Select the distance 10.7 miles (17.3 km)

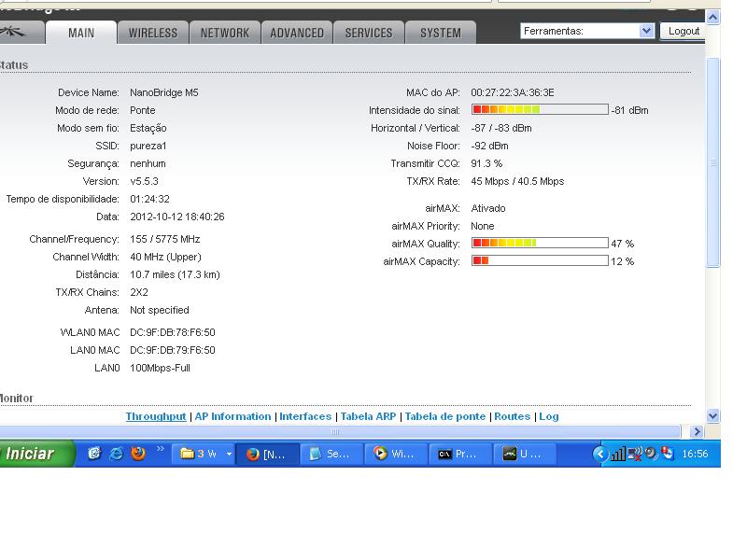[175, 274]
